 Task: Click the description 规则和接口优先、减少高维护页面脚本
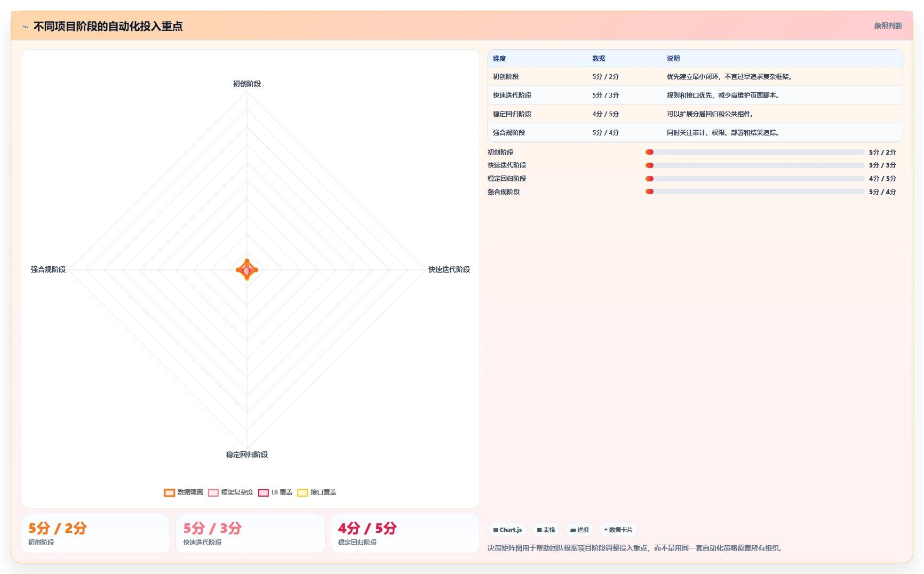[724, 95]
